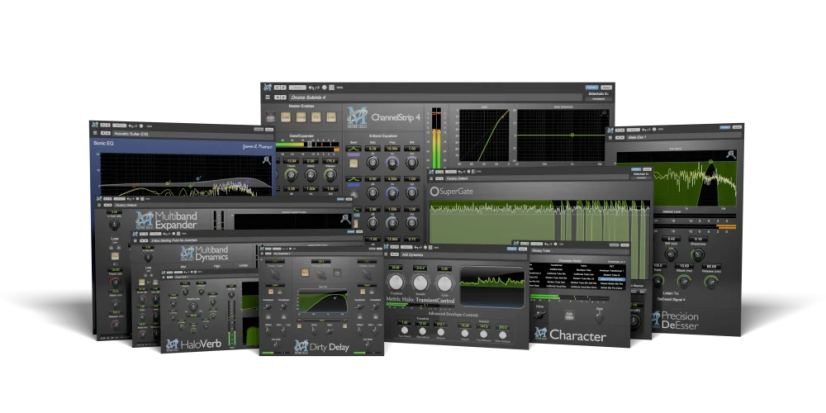Screen dimensions: 826x413
Task: Click the band 1 frequency value field in ChannelStrip
Action: click(x=392, y=149)
